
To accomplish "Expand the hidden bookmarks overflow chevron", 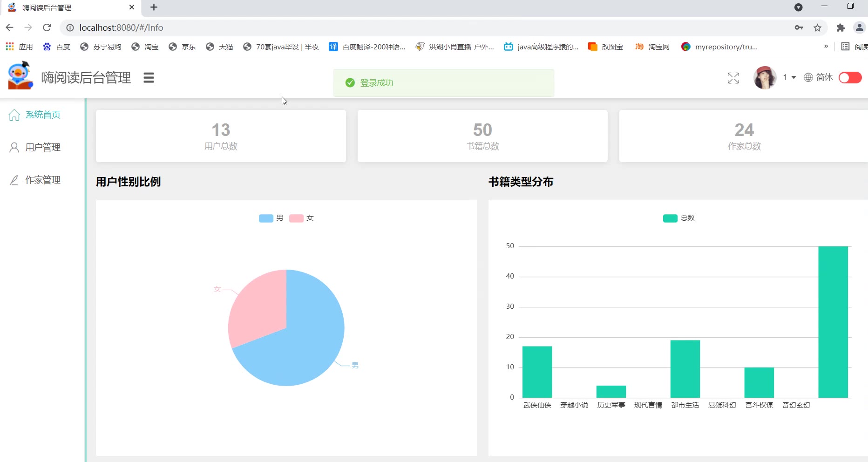I will click(826, 47).
